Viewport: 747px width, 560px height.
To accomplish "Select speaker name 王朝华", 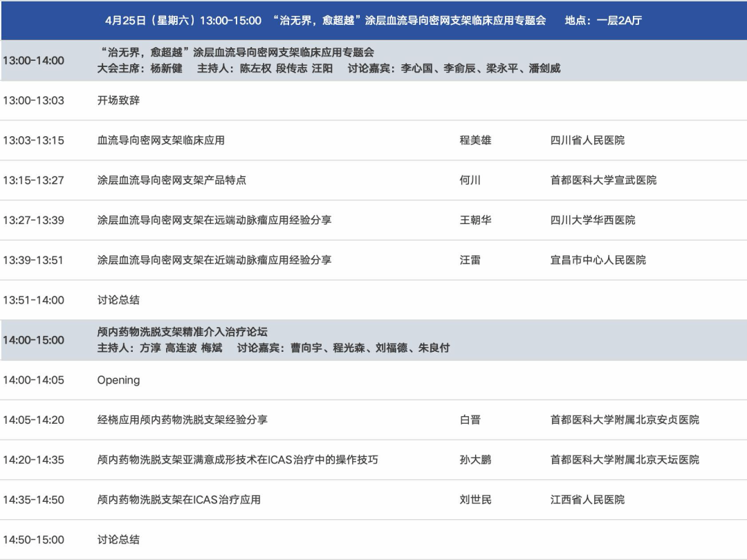I will click(475, 221).
